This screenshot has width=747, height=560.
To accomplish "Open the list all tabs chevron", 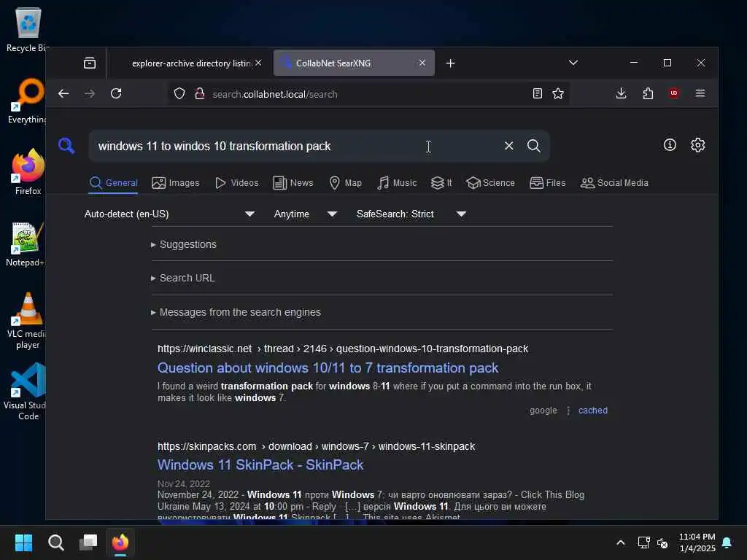I will [573, 63].
